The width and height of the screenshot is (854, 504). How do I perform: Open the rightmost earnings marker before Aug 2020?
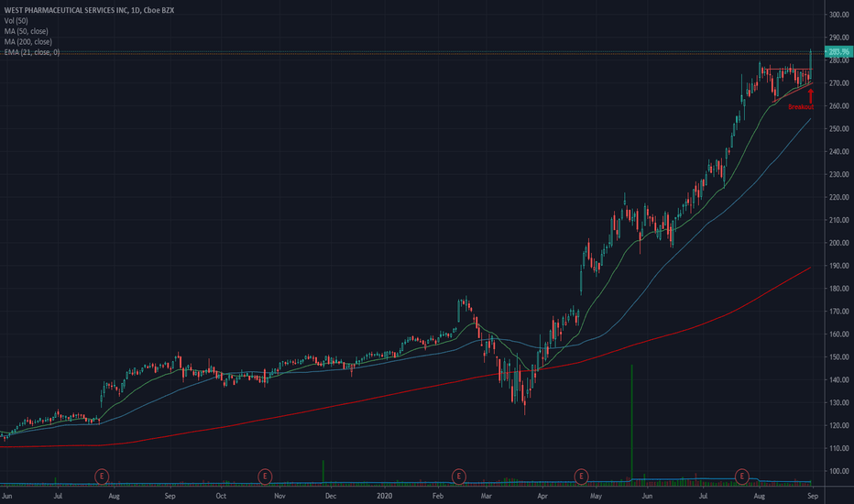click(741, 477)
